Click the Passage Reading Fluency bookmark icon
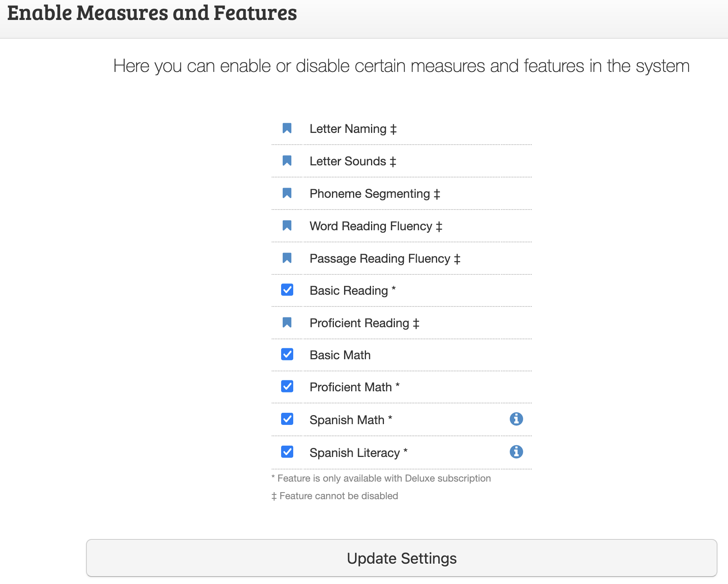Screen dimensions: 728x584 [x=287, y=258]
